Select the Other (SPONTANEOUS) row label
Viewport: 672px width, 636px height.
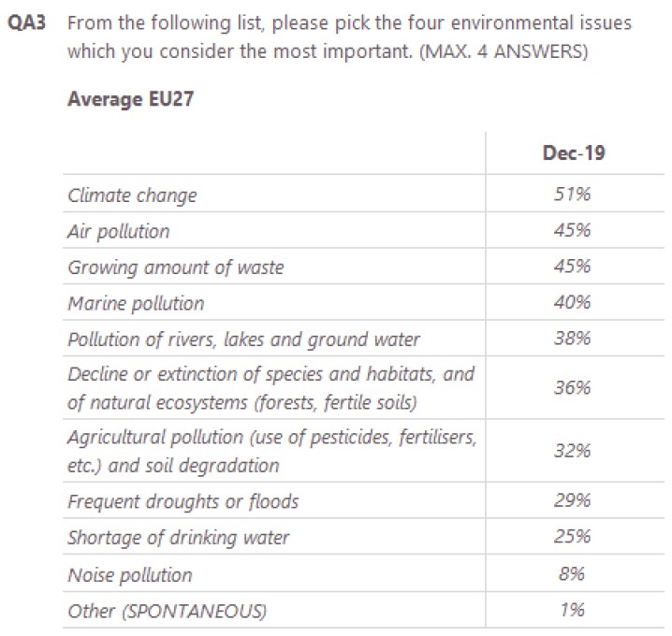167,611
